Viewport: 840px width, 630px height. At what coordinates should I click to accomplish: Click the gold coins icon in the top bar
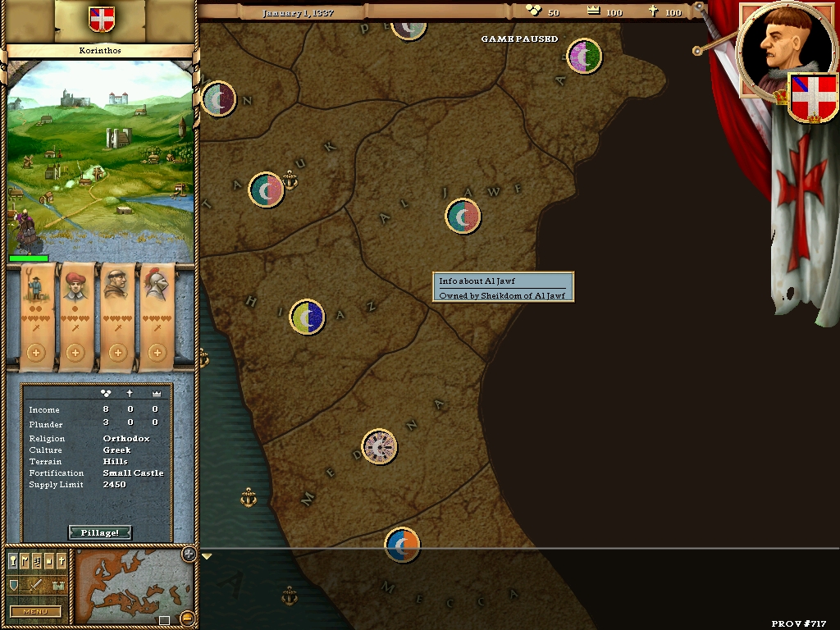tap(533, 11)
